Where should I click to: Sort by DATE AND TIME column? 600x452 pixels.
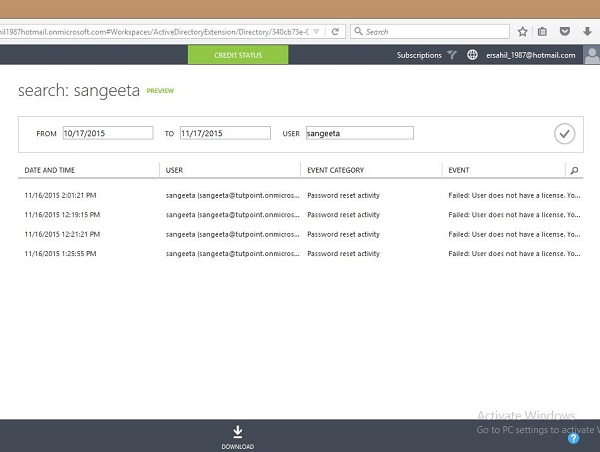coord(50,170)
